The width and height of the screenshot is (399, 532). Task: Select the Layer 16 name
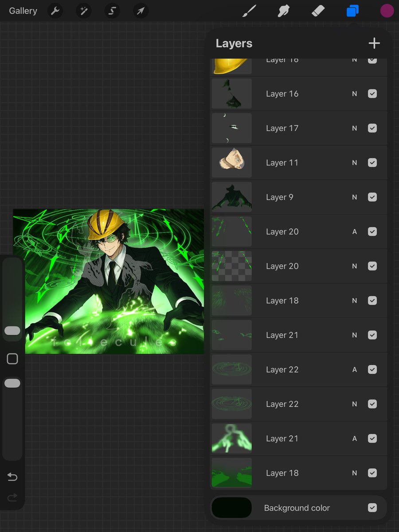coord(282,94)
